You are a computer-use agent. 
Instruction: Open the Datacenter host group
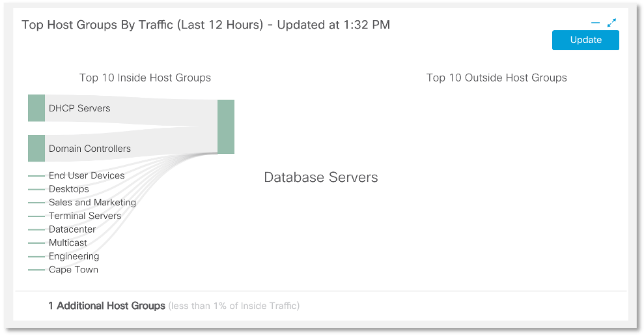[72, 229]
